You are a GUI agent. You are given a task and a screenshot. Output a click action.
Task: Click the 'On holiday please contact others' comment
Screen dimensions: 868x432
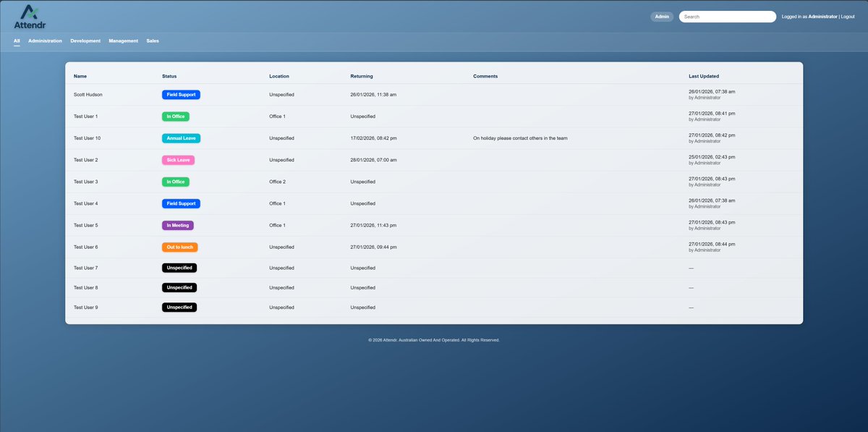[520, 138]
